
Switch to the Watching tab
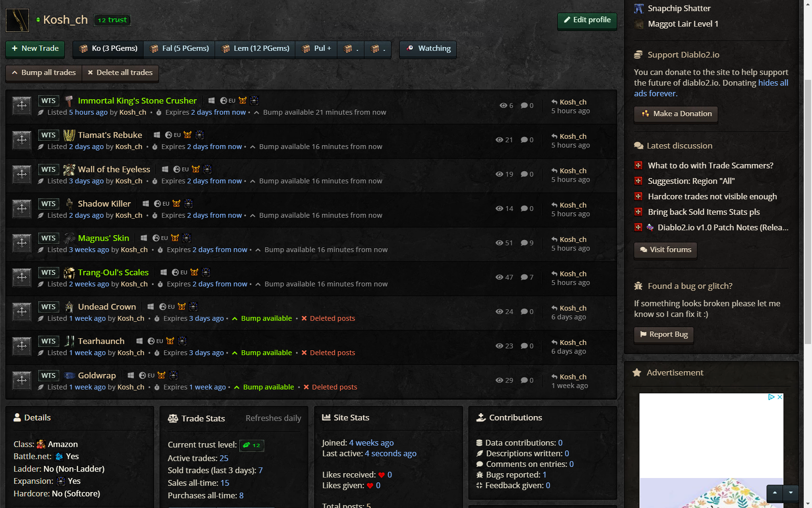tap(428, 48)
